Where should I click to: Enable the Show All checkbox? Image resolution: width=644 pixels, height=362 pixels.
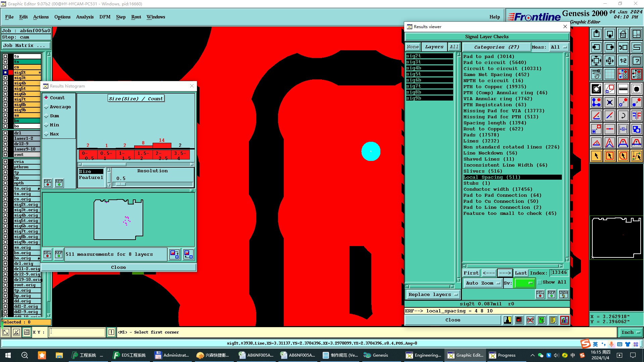pyautogui.click(x=540, y=282)
